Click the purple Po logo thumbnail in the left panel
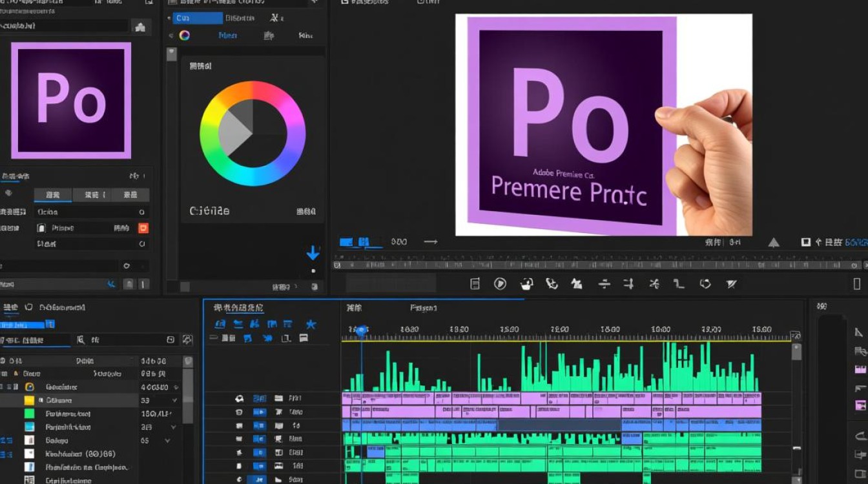The width and height of the screenshot is (868, 484). click(x=71, y=101)
